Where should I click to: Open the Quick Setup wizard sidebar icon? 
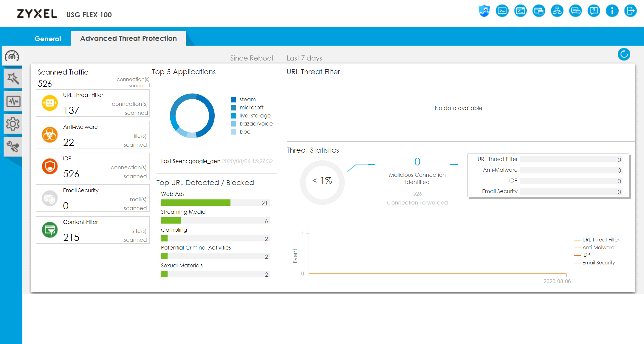[x=12, y=79]
